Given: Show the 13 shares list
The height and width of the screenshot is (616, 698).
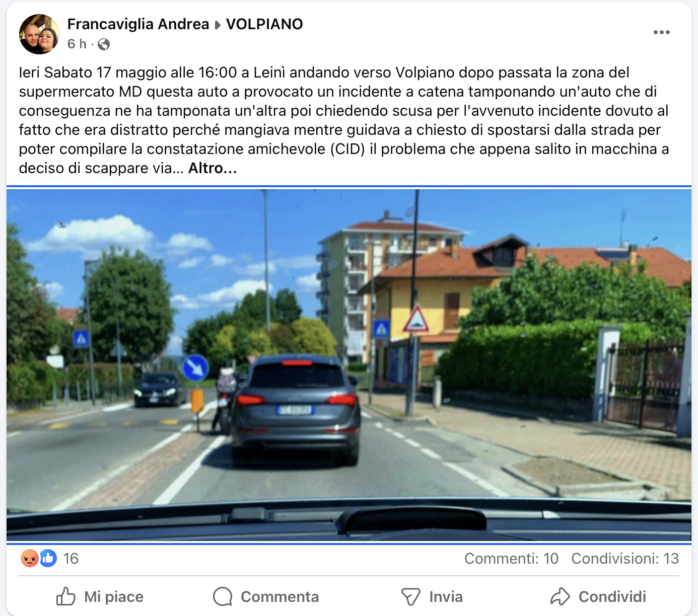Looking at the screenshot, I should 625,559.
